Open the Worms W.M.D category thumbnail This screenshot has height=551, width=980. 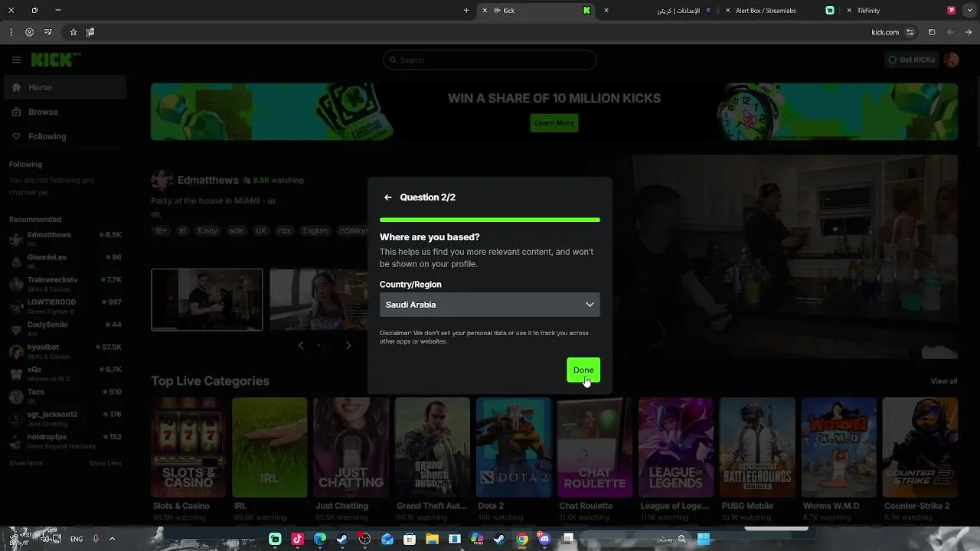click(x=838, y=447)
